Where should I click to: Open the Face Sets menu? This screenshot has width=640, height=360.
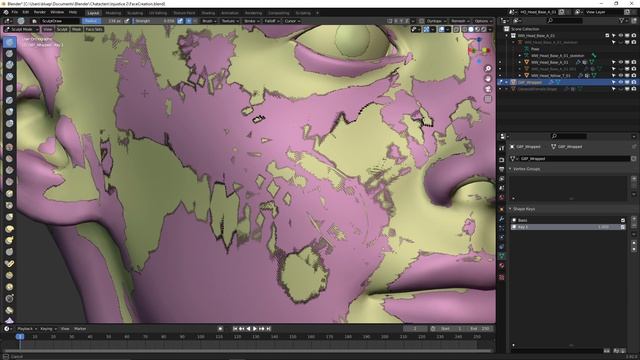(x=94, y=29)
